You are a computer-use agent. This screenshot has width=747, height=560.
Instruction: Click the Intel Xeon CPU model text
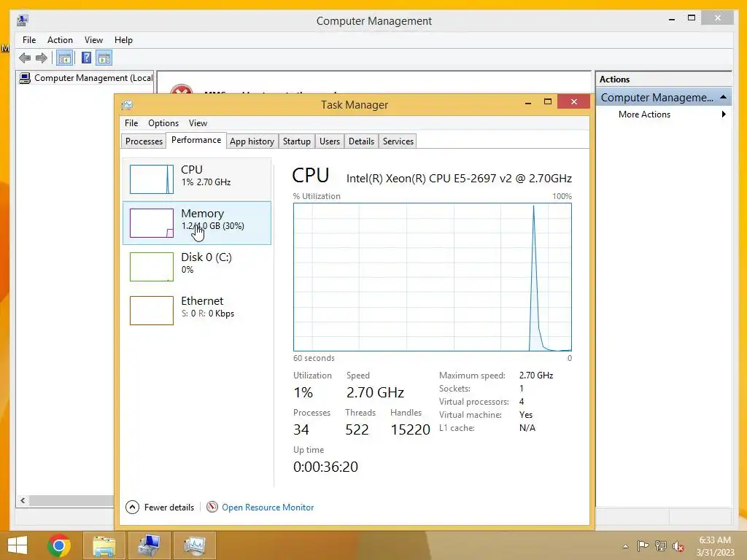tap(459, 178)
